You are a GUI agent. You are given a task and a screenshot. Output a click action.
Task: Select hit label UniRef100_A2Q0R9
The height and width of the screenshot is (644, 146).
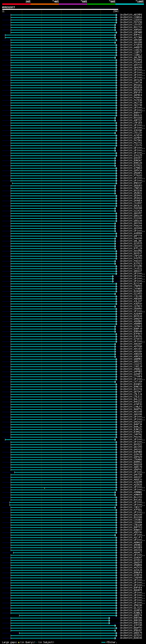(x=131, y=313)
